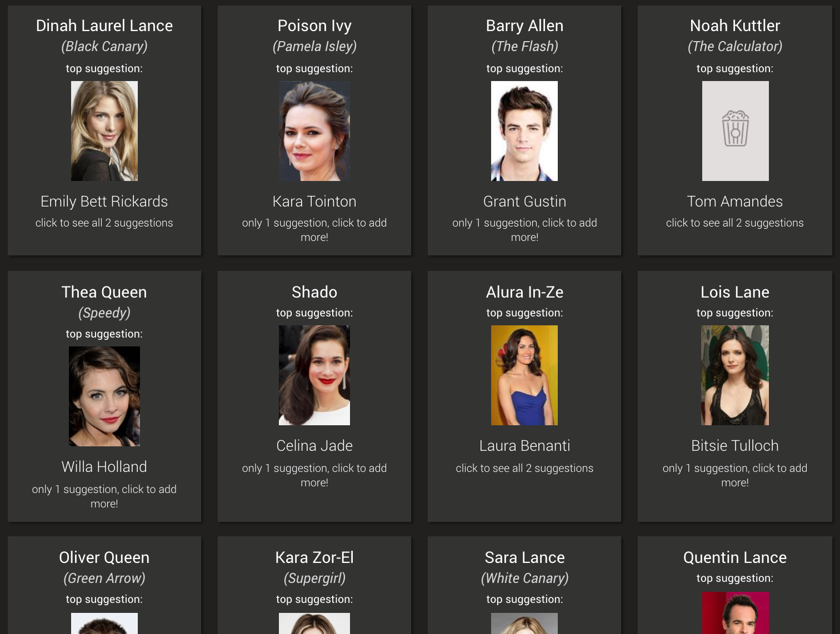Select the "(Pamela Isley)" alias text
The height and width of the screenshot is (634, 840).
pyautogui.click(x=314, y=47)
